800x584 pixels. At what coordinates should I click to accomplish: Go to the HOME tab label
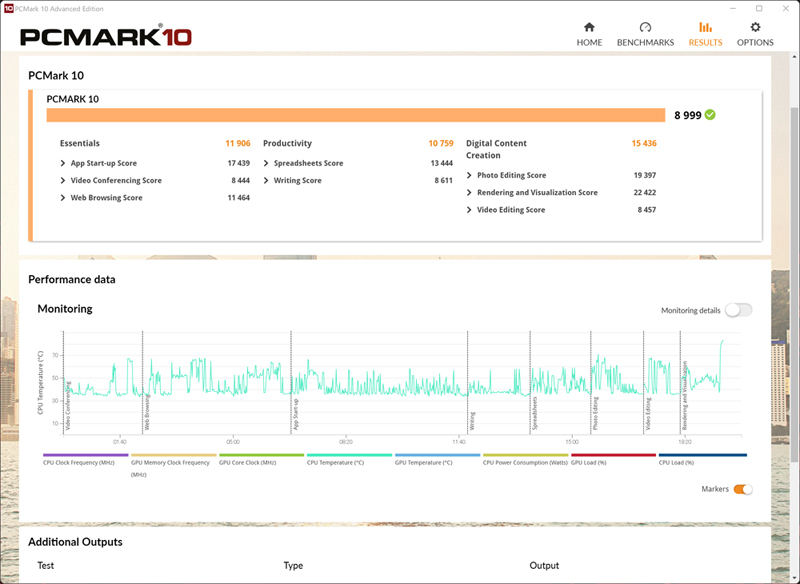589,42
